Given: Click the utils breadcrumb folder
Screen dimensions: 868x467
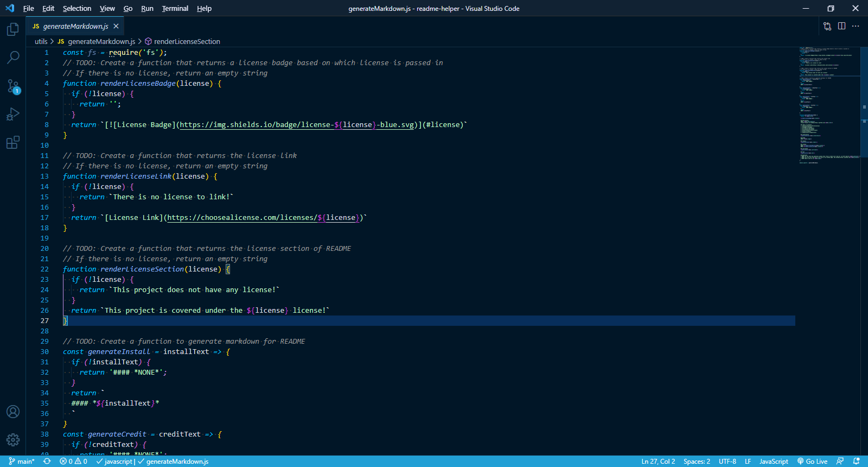Looking at the screenshot, I should (x=41, y=41).
